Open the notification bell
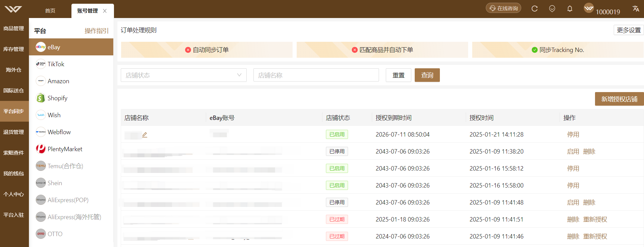Viewport: 644px width, 247px height. coord(570,8)
